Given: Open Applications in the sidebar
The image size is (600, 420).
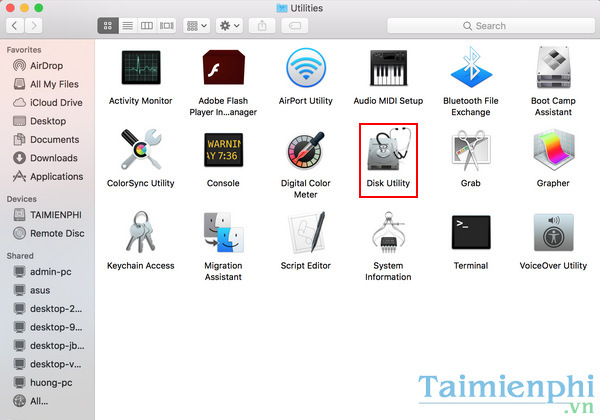Looking at the screenshot, I should click(47, 176).
